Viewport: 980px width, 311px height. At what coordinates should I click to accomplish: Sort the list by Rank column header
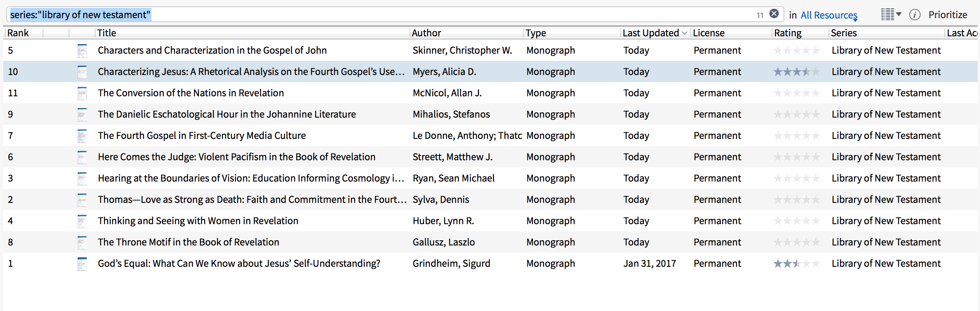tap(18, 33)
